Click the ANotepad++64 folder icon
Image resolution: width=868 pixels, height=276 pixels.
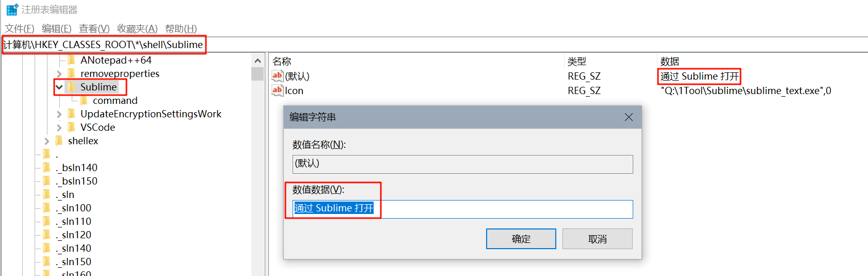[72, 60]
